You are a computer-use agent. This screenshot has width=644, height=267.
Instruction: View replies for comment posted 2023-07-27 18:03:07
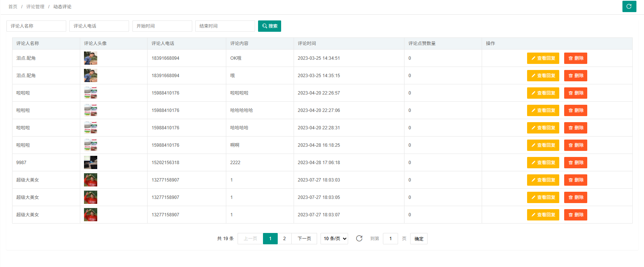(543, 215)
